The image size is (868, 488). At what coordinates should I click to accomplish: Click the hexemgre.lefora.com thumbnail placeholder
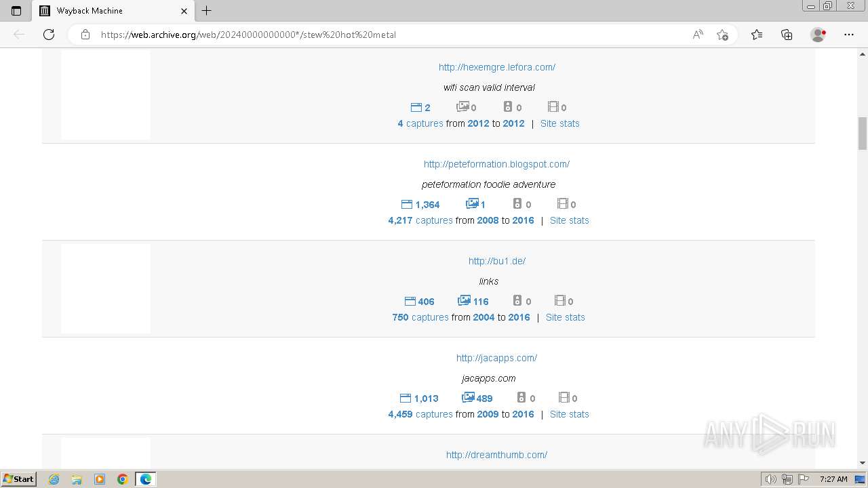(x=106, y=94)
